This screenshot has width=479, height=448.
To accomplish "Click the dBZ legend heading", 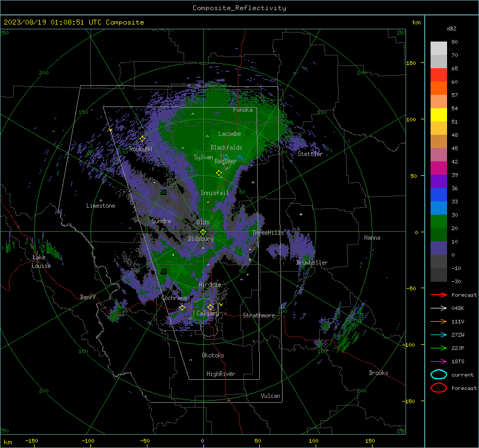I will (x=451, y=29).
